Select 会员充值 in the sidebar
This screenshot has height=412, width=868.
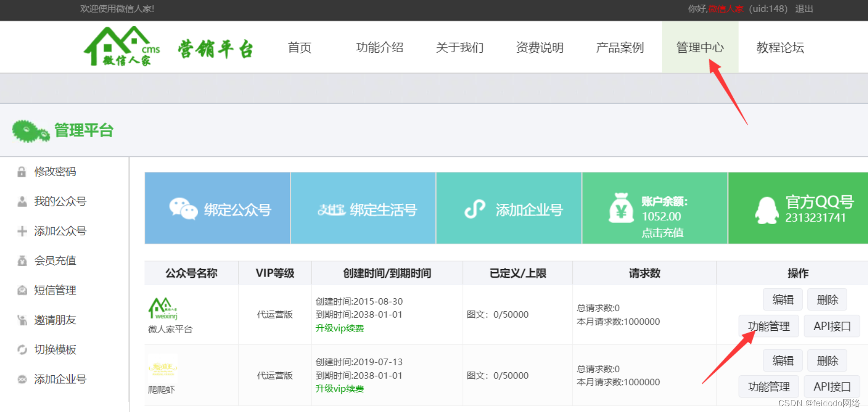55,261
